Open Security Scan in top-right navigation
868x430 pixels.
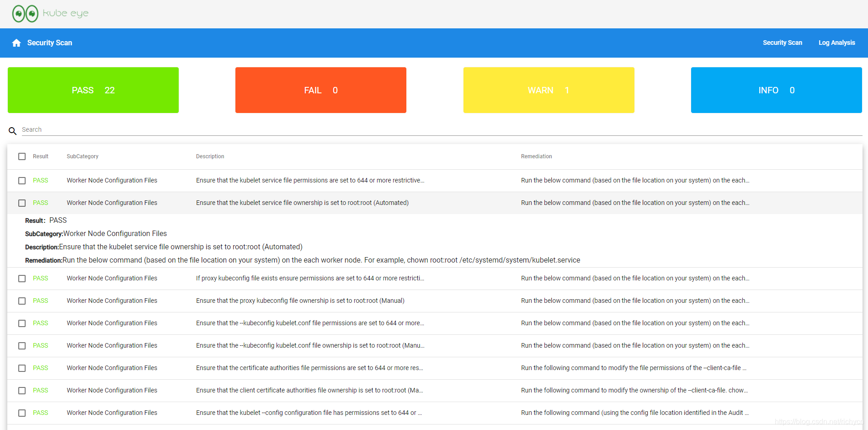782,43
